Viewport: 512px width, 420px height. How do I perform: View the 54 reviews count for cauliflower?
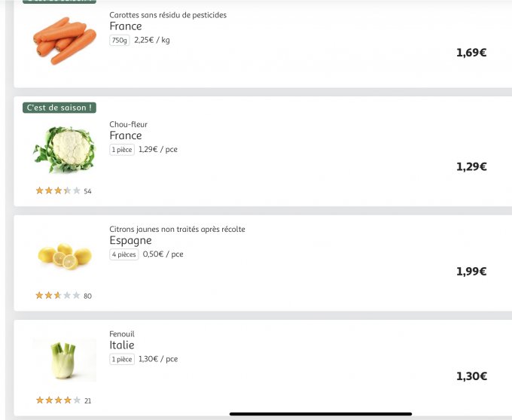87,192
